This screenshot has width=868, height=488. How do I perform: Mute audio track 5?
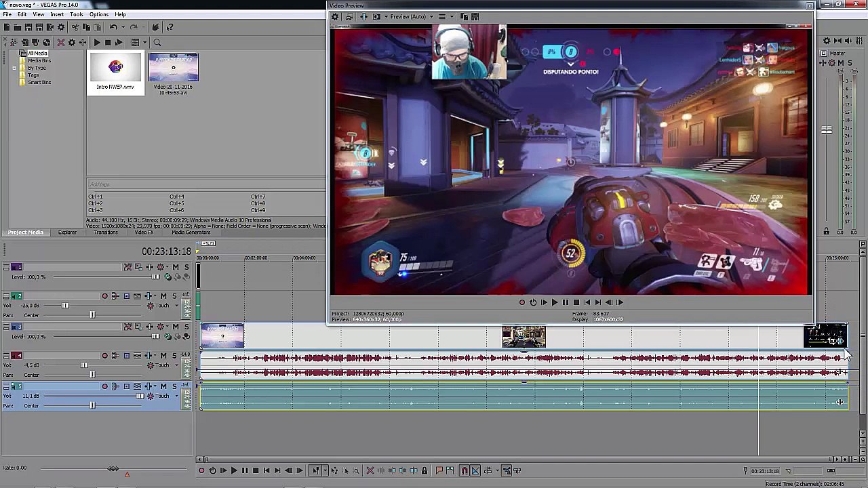point(163,386)
